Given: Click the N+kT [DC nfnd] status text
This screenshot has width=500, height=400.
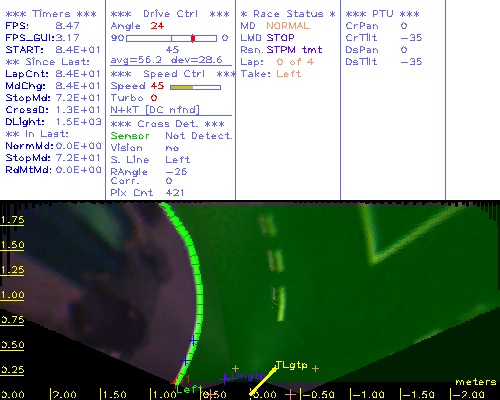Looking at the screenshot, I should [x=155, y=110].
